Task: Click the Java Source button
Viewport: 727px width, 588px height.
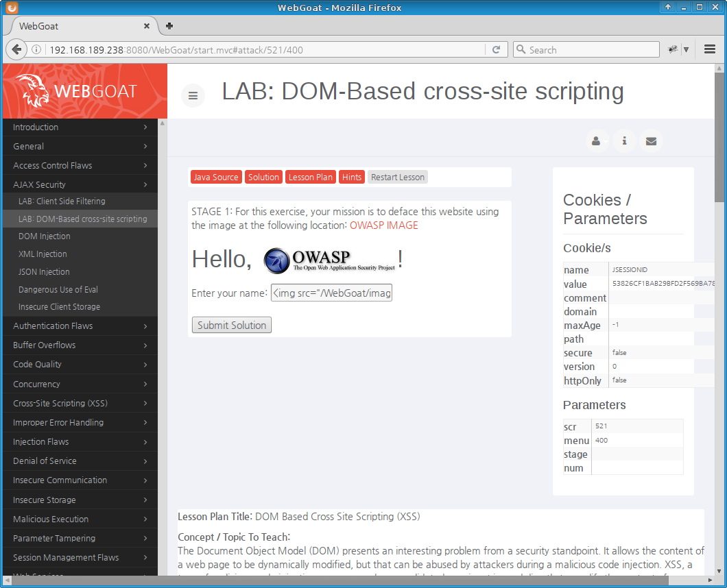Action: [x=216, y=177]
